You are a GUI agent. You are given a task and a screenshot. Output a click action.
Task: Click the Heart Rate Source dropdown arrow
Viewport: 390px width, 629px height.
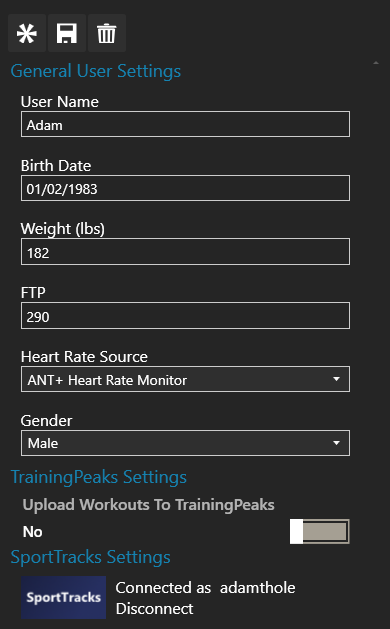[337, 379]
